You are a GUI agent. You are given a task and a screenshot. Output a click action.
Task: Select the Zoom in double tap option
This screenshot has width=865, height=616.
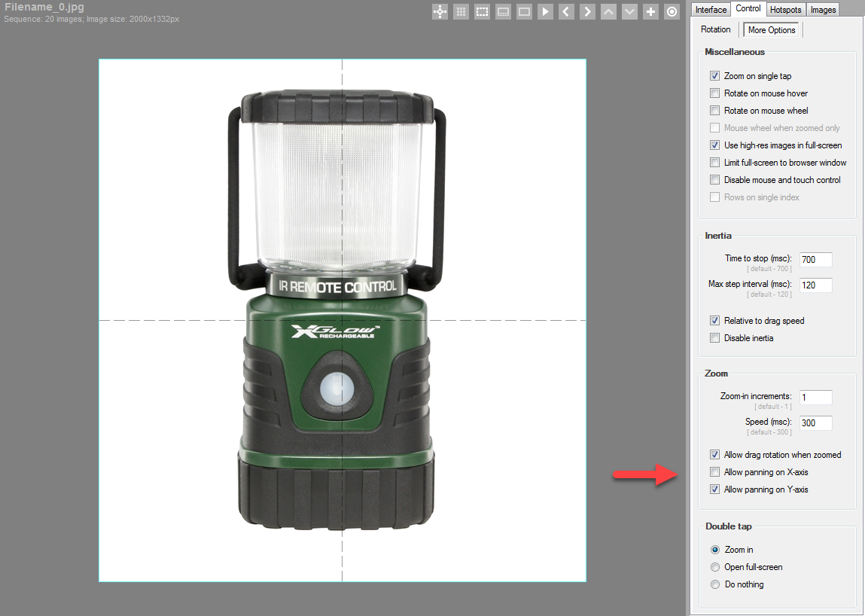coord(715,550)
